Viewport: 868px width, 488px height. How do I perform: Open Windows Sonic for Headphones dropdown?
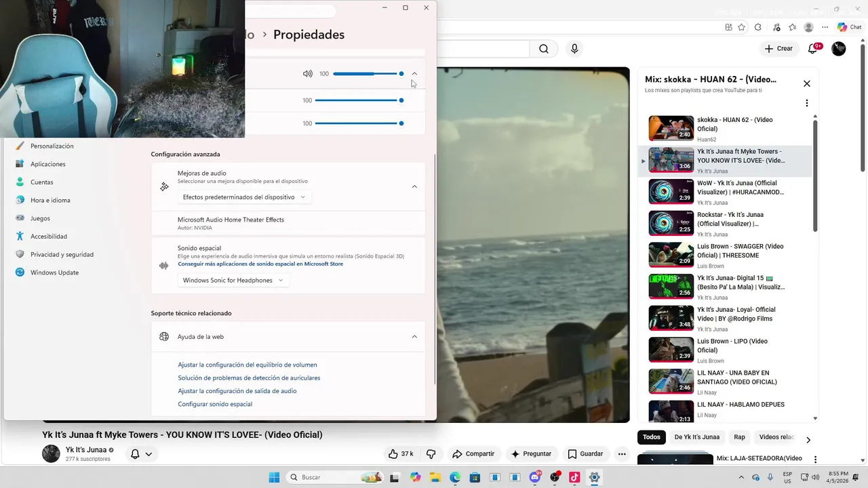233,281
